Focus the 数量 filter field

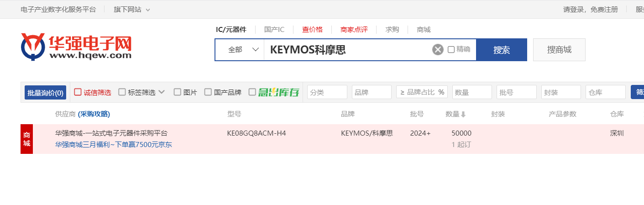472,92
